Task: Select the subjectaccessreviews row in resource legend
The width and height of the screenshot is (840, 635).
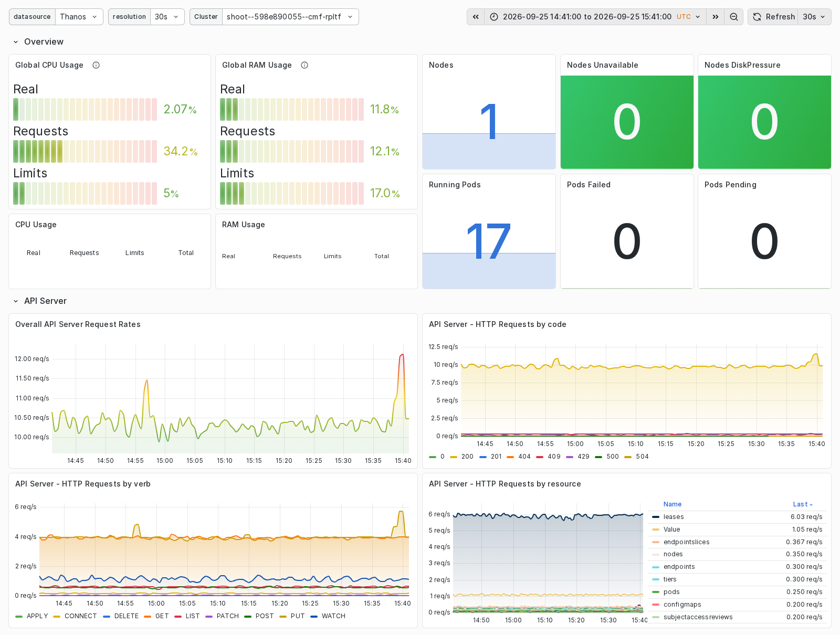Action: (737, 617)
